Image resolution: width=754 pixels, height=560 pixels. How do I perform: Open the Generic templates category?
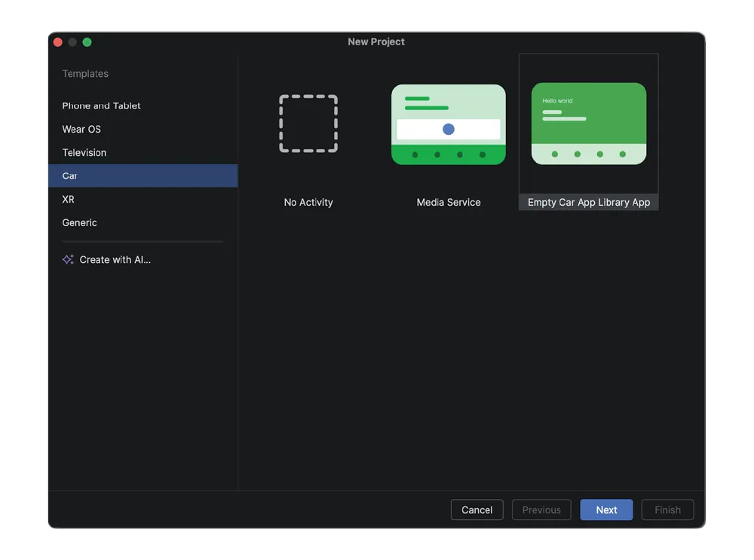point(79,222)
